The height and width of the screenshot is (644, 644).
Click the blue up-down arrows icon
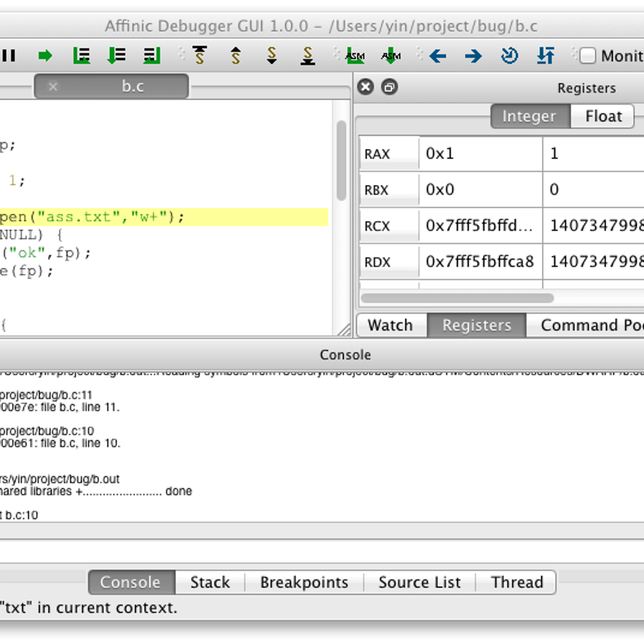point(546,56)
